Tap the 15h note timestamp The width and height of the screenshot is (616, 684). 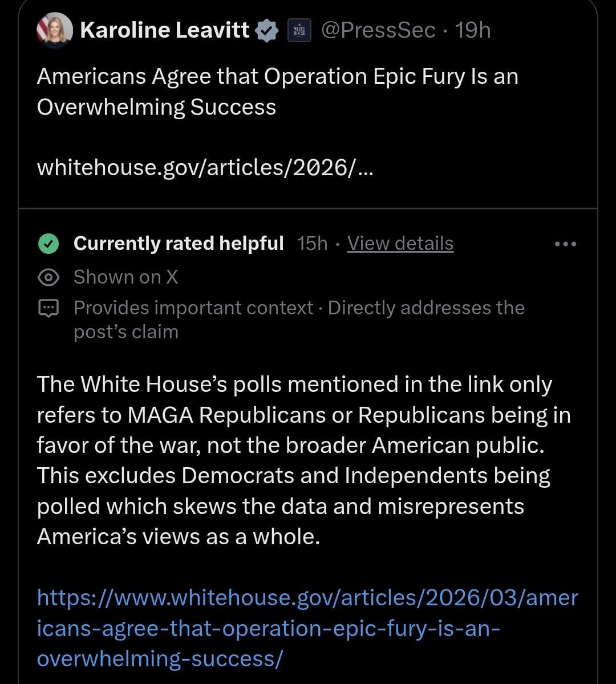pyautogui.click(x=313, y=244)
